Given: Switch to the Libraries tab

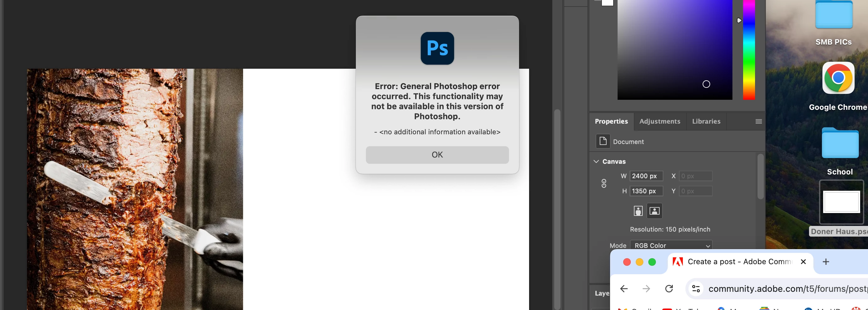Looking at the screenshot, I should tap(706, 121).
